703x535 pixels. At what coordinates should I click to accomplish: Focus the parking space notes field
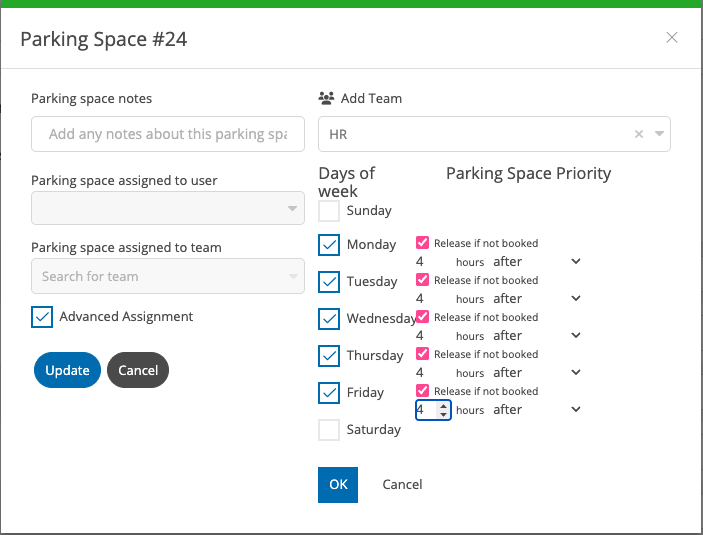coord(168,134)
